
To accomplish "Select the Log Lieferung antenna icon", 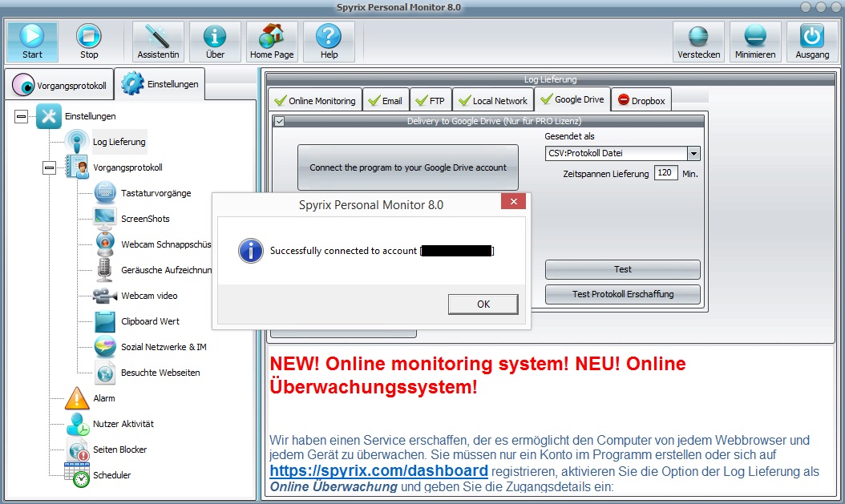I will tap(76, 142).
